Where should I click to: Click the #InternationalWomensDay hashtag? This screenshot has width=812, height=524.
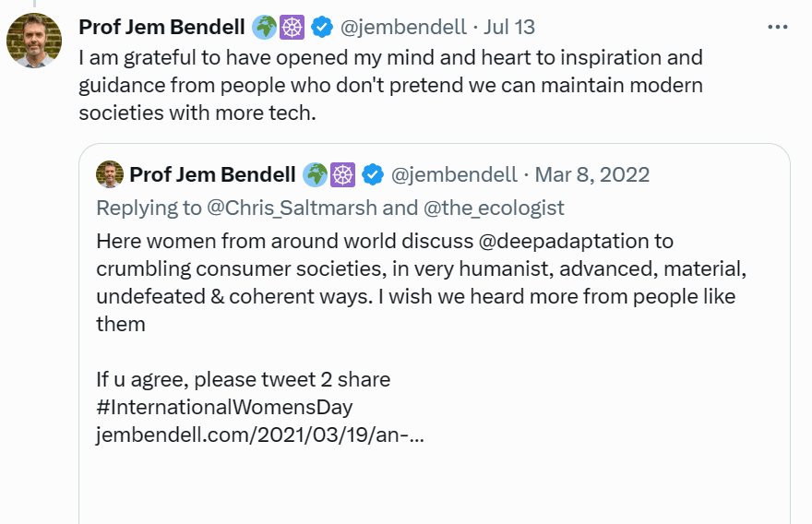224,407
